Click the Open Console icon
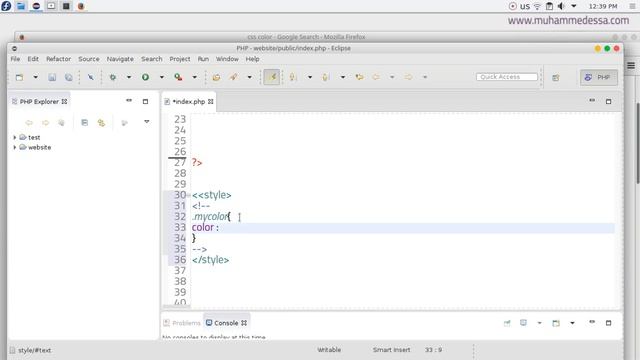The image size is (640, 360). (556, 323)
